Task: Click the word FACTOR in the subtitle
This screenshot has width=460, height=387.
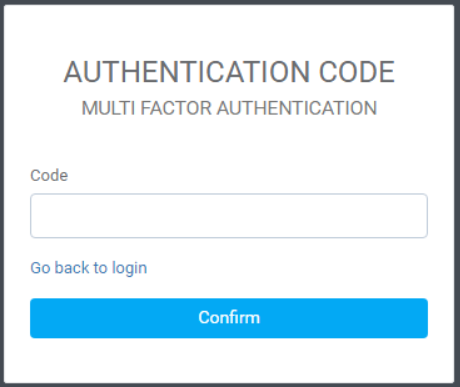Action: (176, 108)
